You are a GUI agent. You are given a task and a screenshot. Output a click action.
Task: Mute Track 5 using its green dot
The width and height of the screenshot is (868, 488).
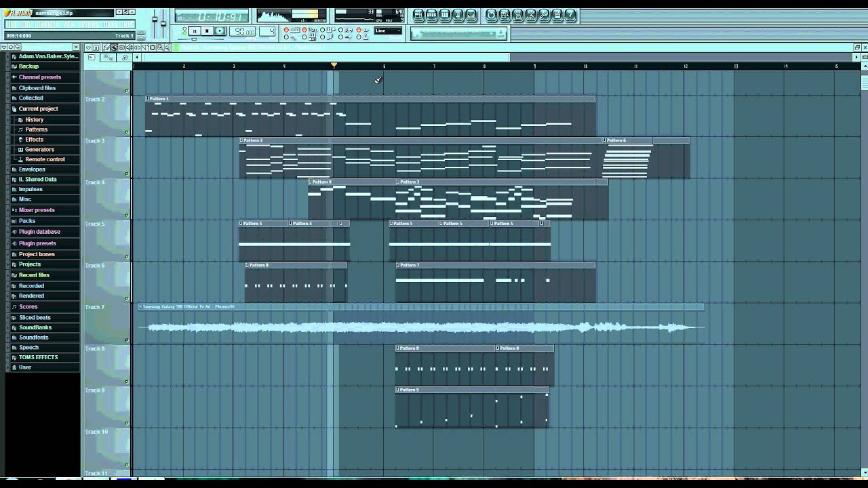coord(127,257)
